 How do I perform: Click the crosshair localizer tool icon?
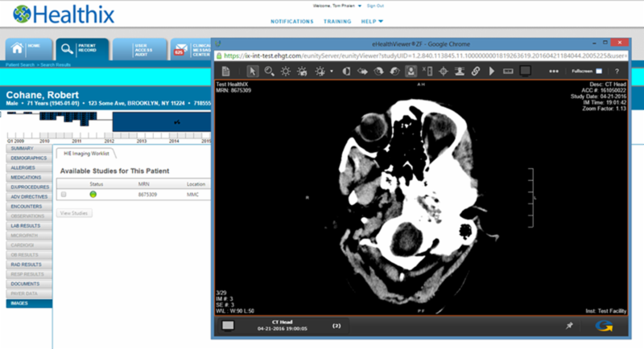click(444, 72)
